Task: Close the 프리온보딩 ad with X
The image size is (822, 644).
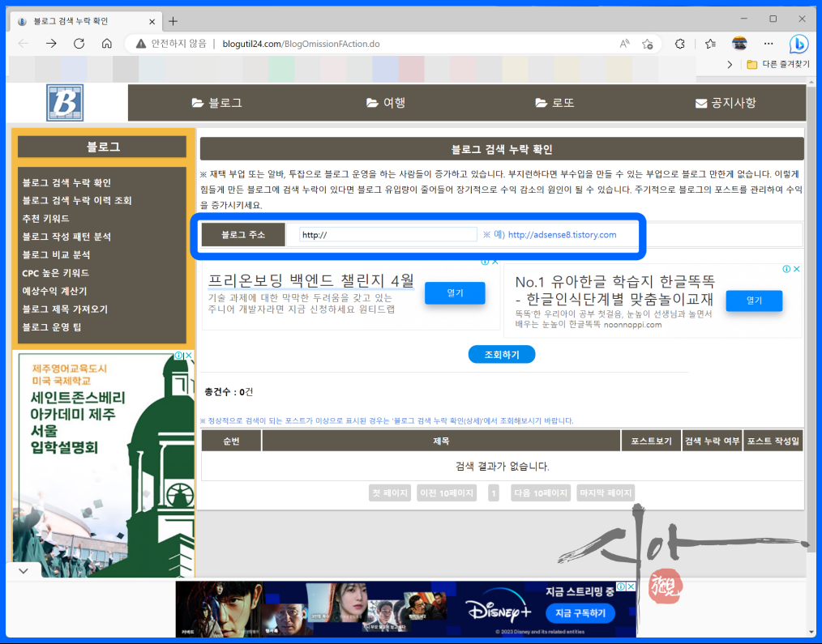Action: pyautogui.click(x=494, y=262)
